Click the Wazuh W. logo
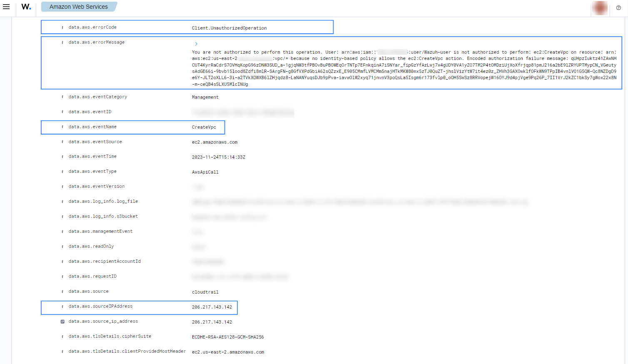Image resolution: width=628 pixels, height=364 pixels. click(26, 7)
